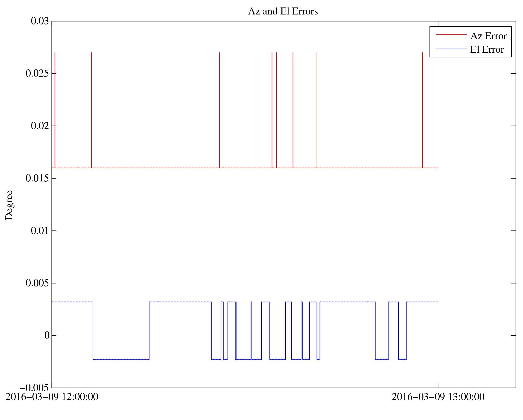Click the 'Degree' y-axis label
The image size is (523, 420).
(x=9, y=205)
